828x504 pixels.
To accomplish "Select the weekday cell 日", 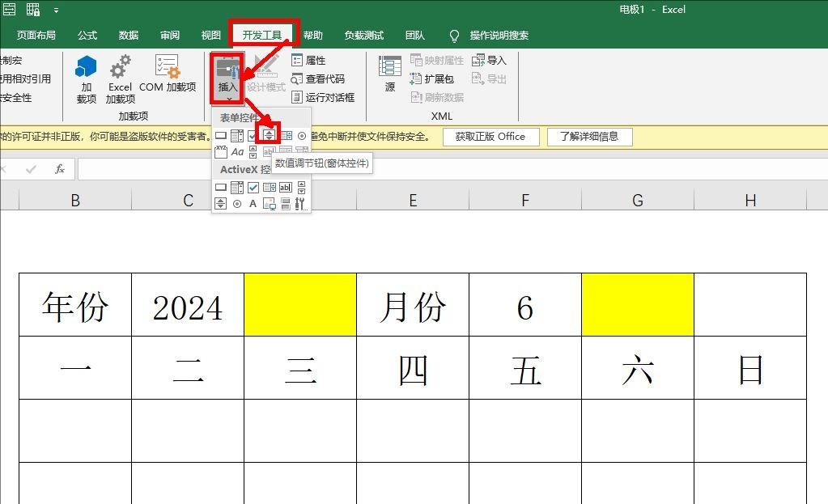I will pos(750,368).
